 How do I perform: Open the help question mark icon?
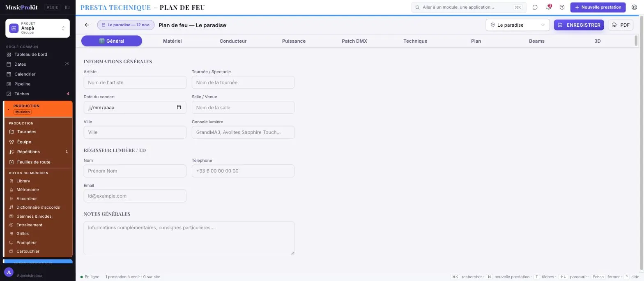pos(562,7)
